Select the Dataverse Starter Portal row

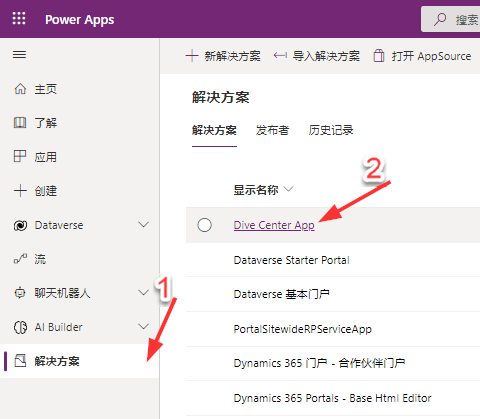coord(333,260)
